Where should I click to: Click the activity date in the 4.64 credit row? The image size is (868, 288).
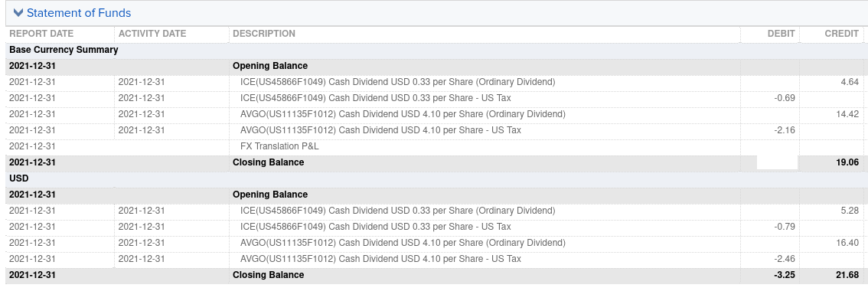pos(142,82)
